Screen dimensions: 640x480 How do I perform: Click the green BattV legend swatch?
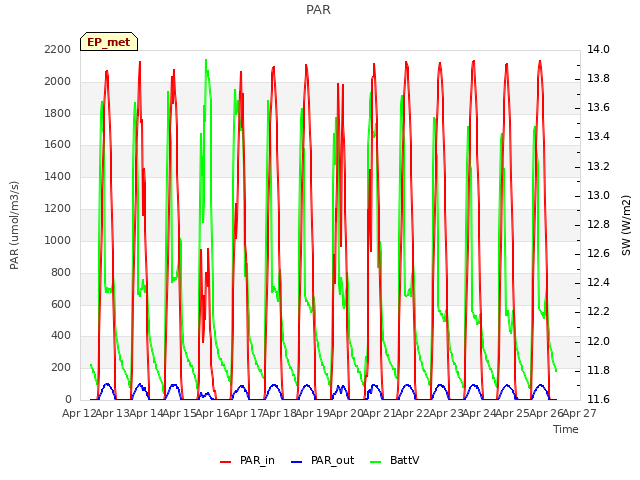[376, 461]
